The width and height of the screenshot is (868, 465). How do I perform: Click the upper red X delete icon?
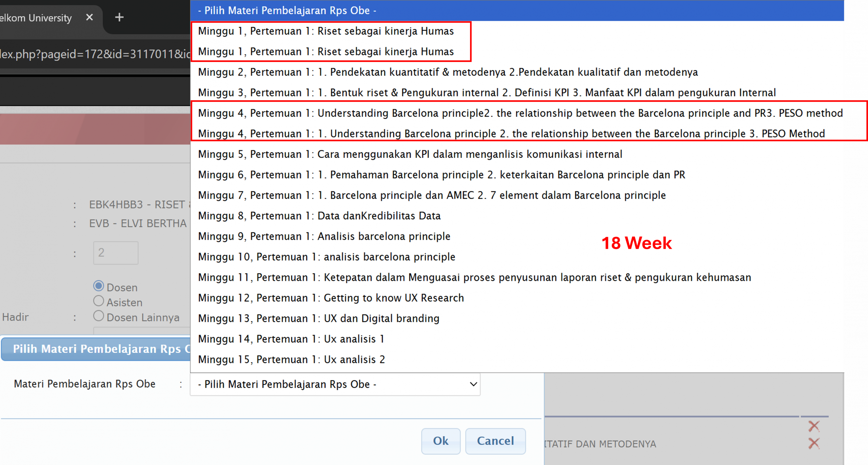click(x=814, y=426)
